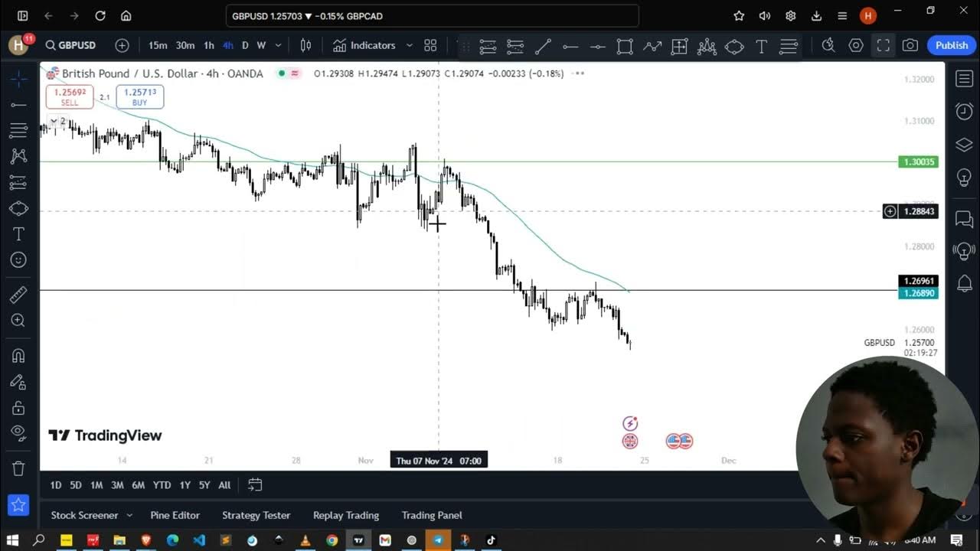
Task: Open Fibonacci tools in left toolbar
Action: (18, 130)
